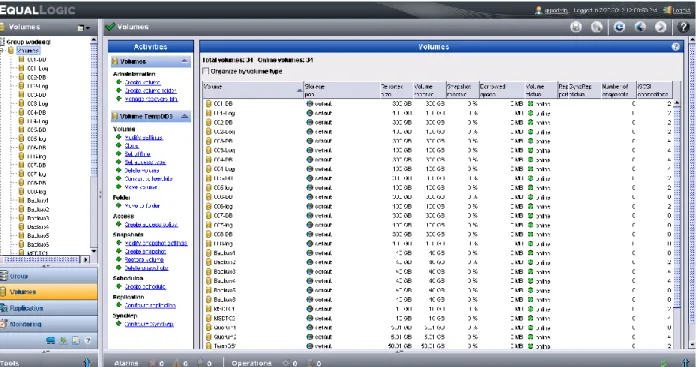The height and width of the screenshot is (367, 697).
Task: Click online status icon in CC1-DB row
Action: click(530, 104)
